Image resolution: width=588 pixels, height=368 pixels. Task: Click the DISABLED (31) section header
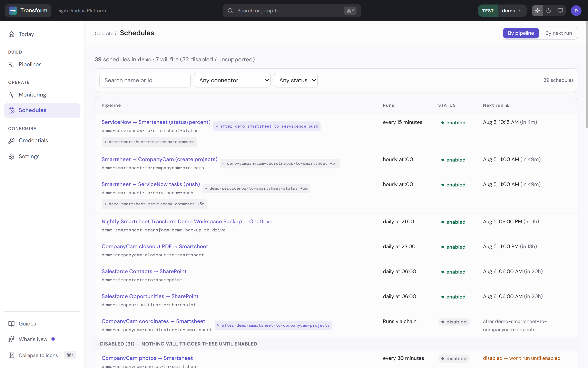(336, 344)
